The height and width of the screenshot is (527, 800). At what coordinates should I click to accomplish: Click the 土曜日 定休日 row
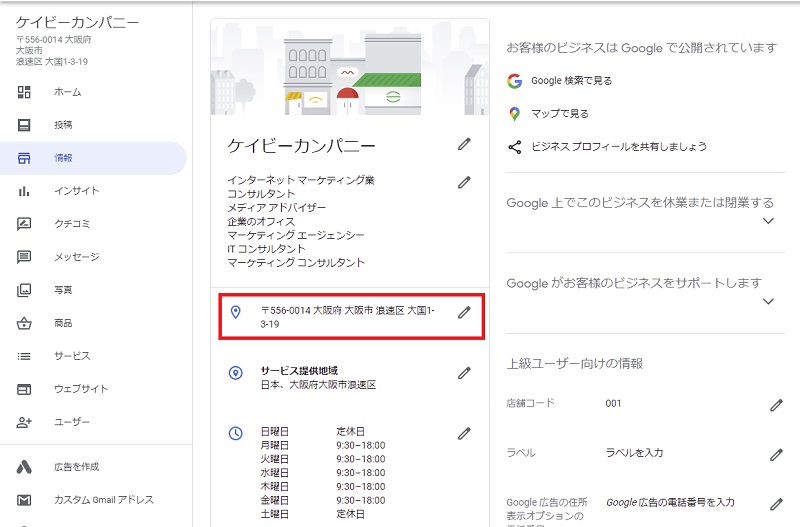(x=313, y=514)
